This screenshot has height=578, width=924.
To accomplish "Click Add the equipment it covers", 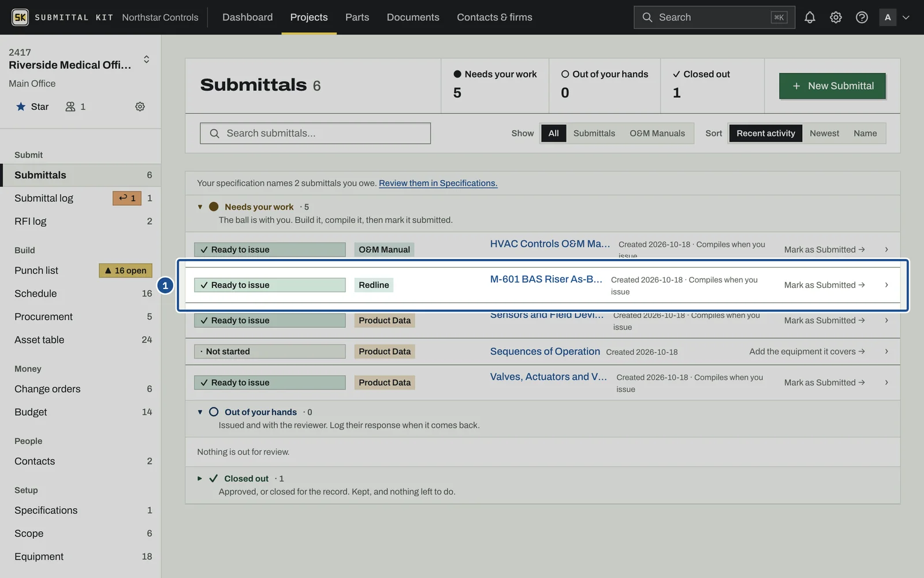I will click(x=807, y=351).
